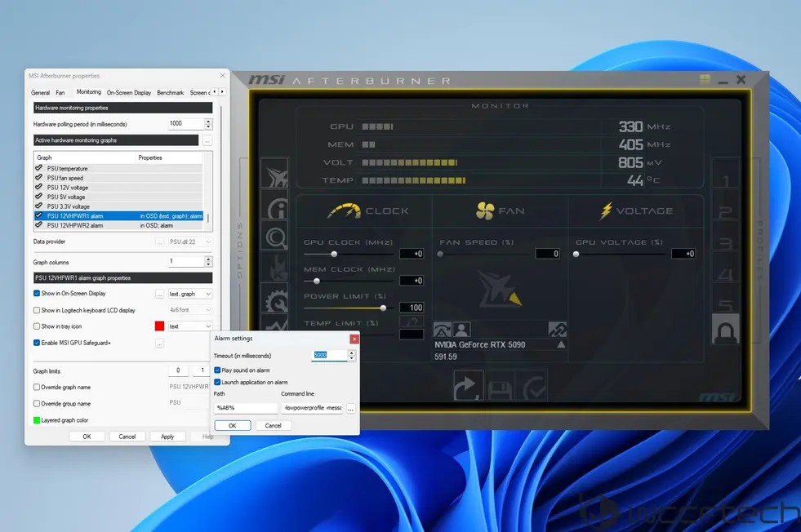Screen dimensions: 801x532
Task: Open the PSU.dll:22 data provider dropdown
Action: 190,242
